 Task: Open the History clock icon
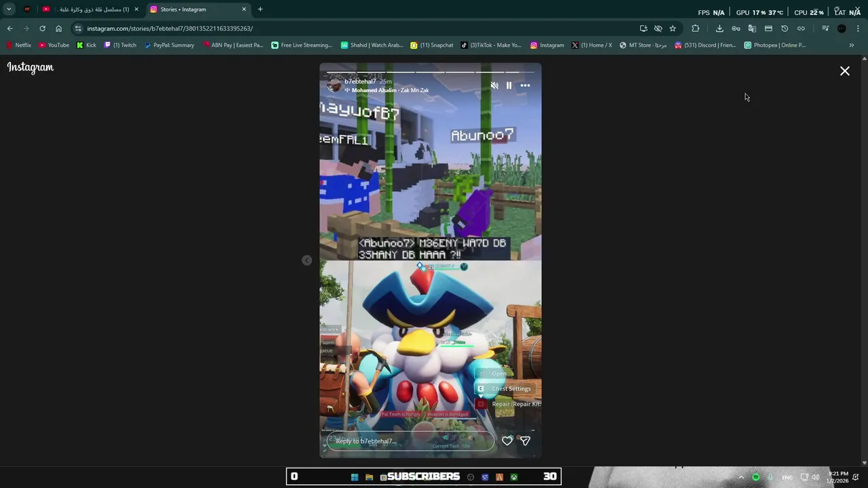(x=785, y=28)
